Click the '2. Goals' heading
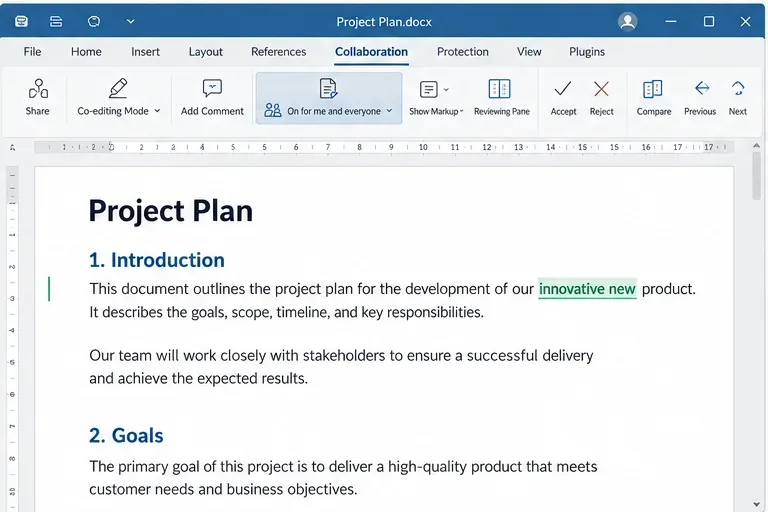Image resolution: width=768 pixels, height=512 pixels. (x=126, y=436)
